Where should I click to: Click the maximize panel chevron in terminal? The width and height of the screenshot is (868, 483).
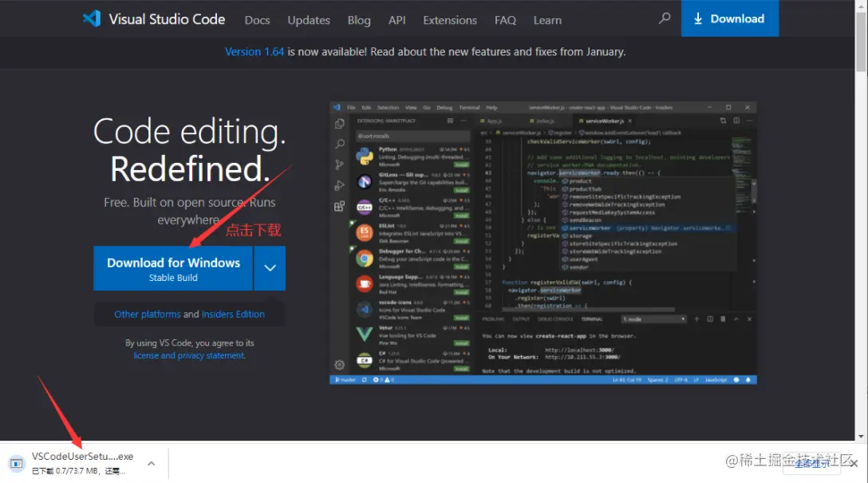click(x=736, y=319)
